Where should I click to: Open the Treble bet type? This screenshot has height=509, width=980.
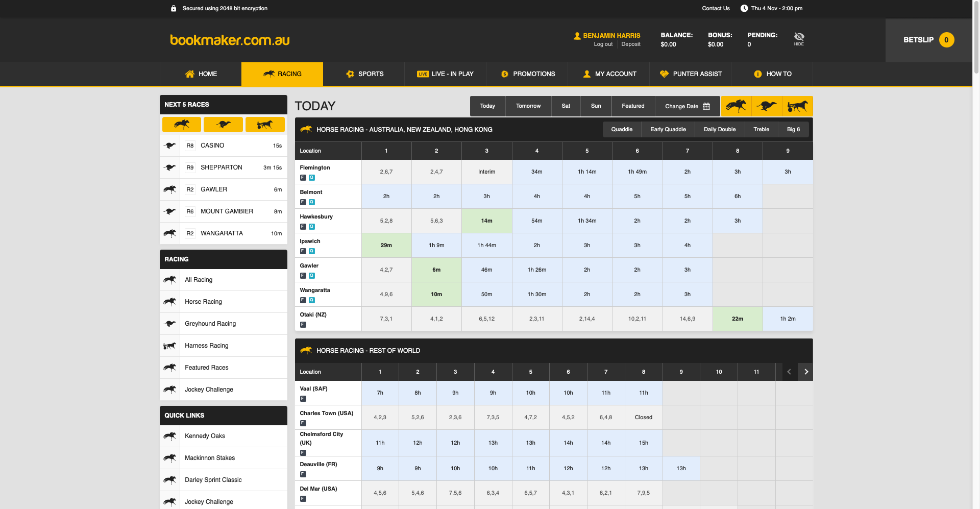[762, 130]
